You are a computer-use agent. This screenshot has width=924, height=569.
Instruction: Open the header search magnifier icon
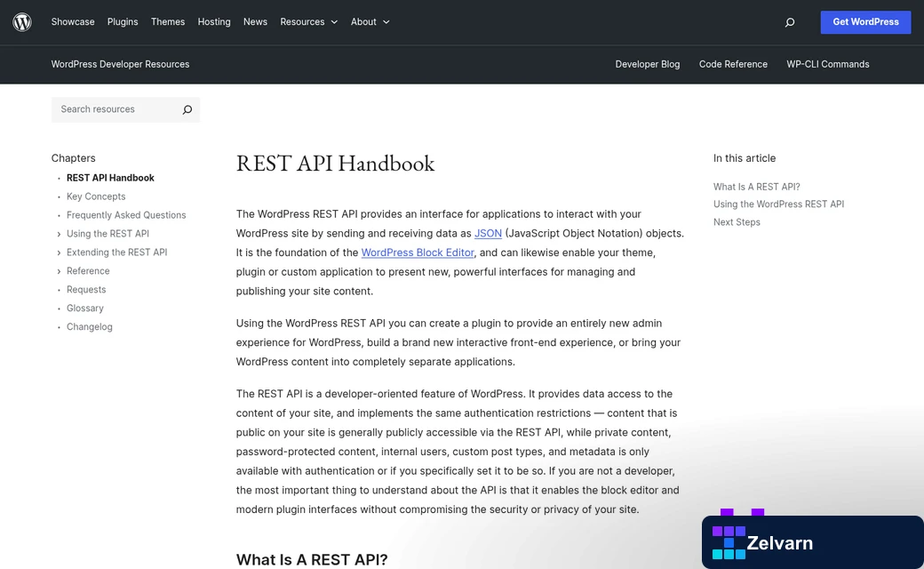pyautogui.click(x=790, y=22)
